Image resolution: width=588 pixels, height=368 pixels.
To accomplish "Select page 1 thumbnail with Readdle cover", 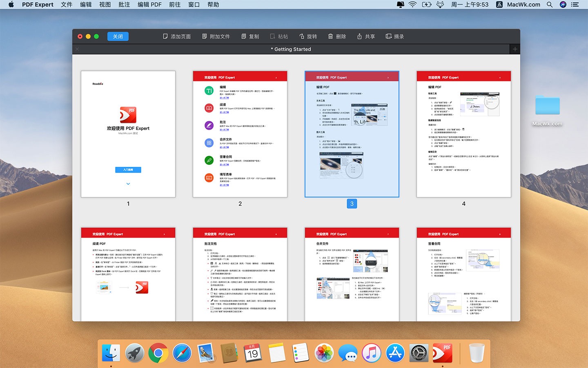I will click(128, 134).
